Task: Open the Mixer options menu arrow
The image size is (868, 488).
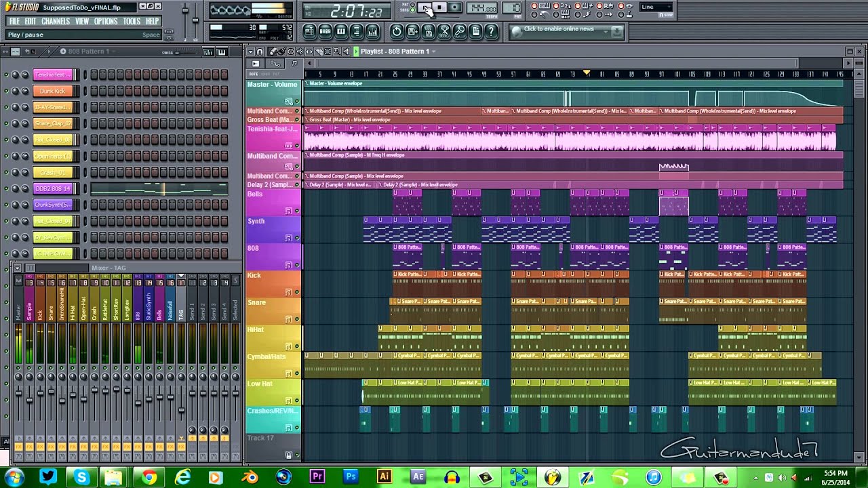Action: tap(17, 268)
